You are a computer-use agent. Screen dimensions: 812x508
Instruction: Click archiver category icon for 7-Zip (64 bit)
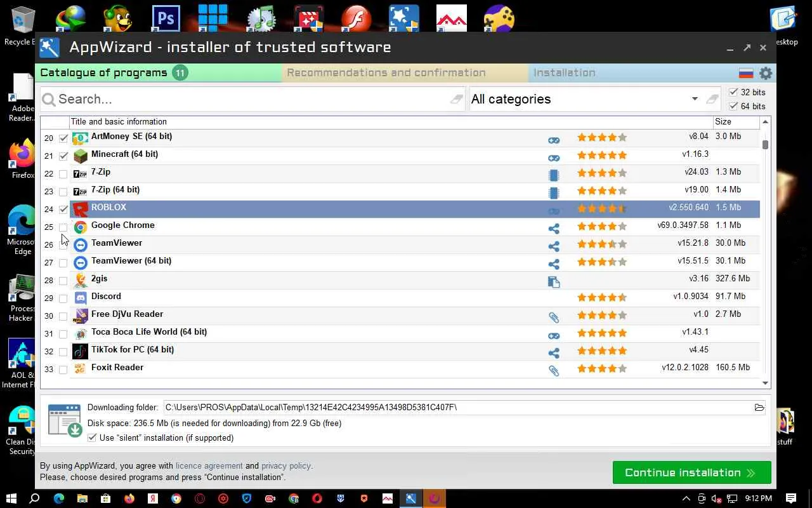[554, 193]
